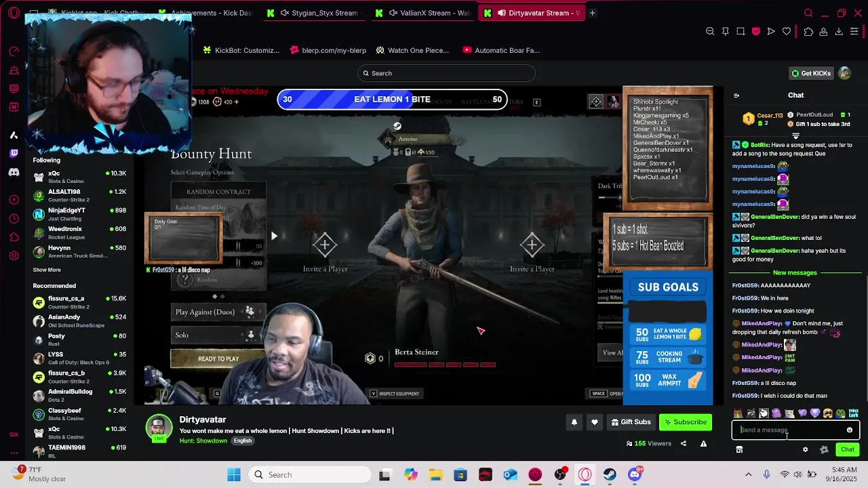Open Hunt: Showdown category link
Image resolution: width=868 pixels, height=488 pixels.
point(203,441)
